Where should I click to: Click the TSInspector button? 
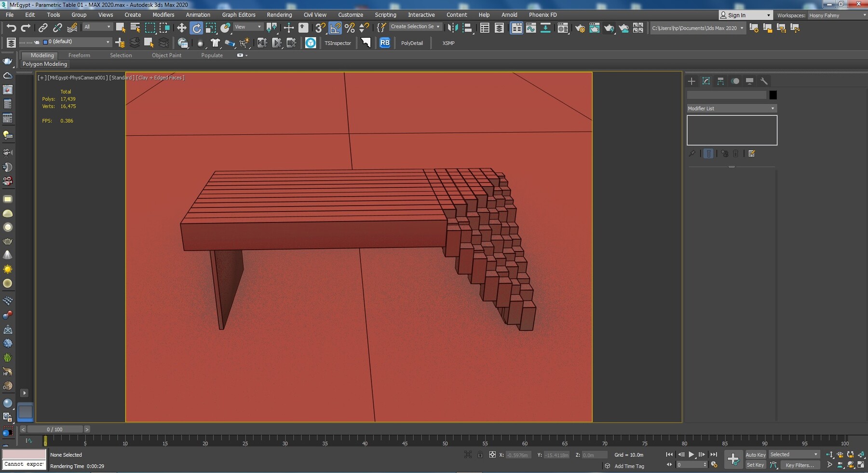tap(337, 43)
